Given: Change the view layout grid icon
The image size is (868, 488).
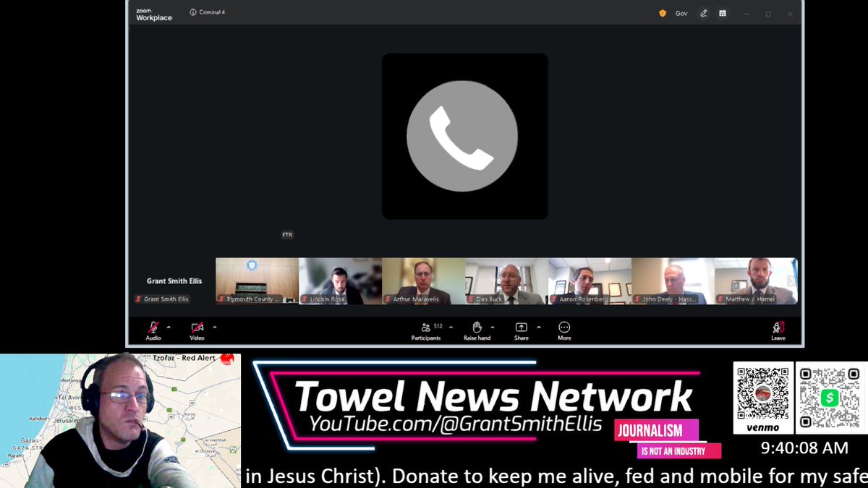Looking at the screenshot, I should tap(722, 13).
